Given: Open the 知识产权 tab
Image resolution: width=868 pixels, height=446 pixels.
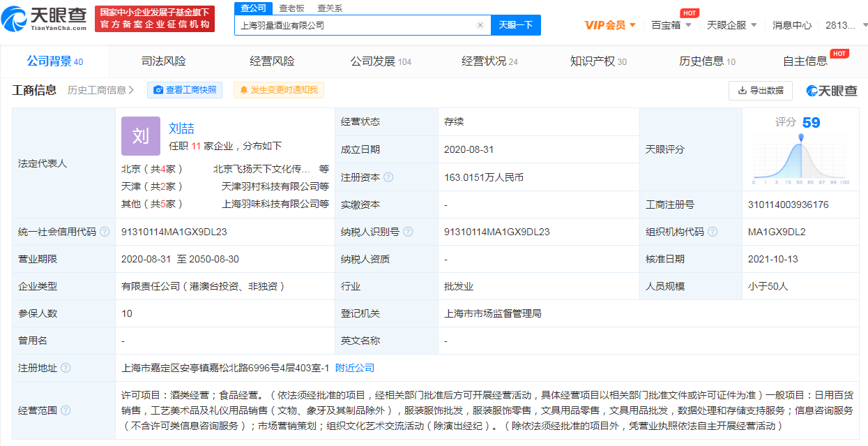Looking at the screenshot, I should [x=598, y=61].
